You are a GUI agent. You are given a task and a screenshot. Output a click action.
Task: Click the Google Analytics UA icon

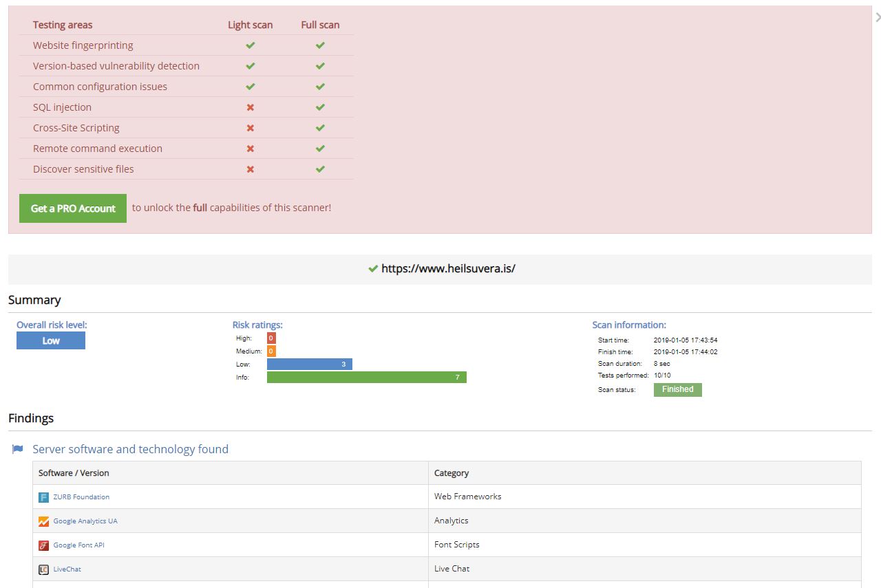coord(43,521)
